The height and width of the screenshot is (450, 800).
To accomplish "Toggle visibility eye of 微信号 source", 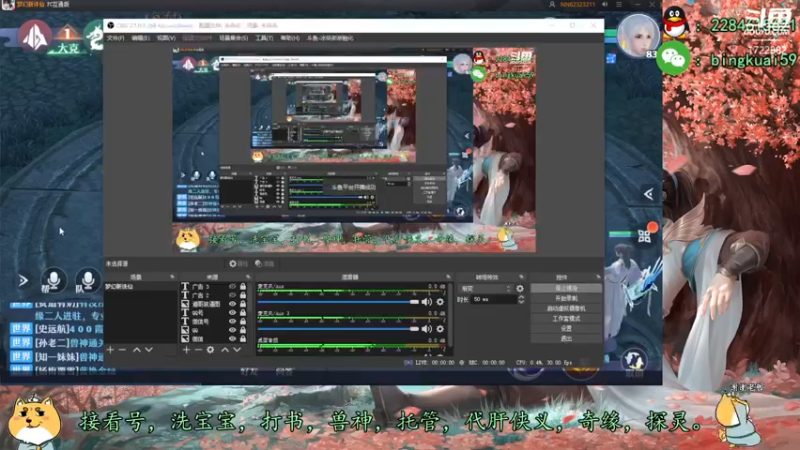I will pyautogui.click(x=233, y=321).
